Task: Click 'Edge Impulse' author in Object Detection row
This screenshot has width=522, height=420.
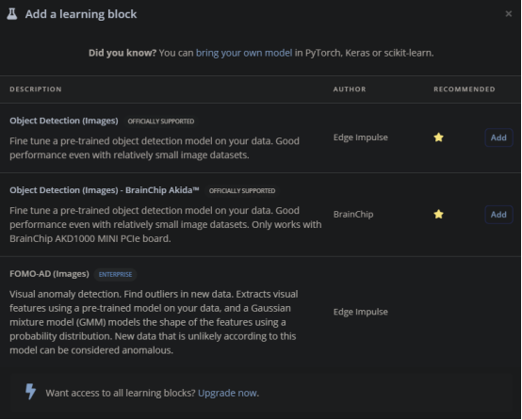Action: (x=361, y=137)
